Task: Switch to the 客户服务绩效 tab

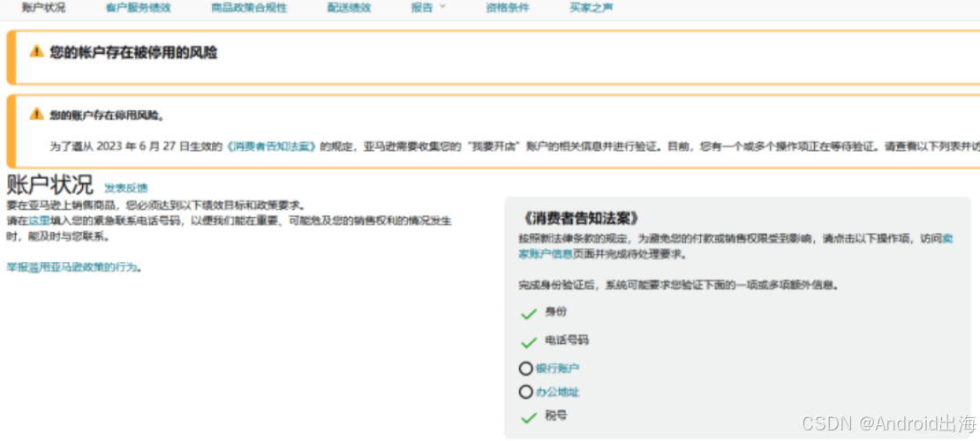Action: [x=139, y=8]
